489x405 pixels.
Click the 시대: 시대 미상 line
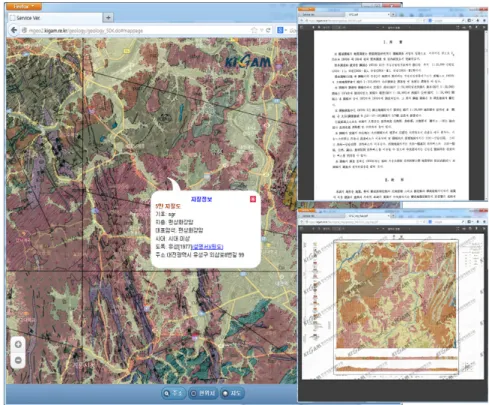click(172, 239)
